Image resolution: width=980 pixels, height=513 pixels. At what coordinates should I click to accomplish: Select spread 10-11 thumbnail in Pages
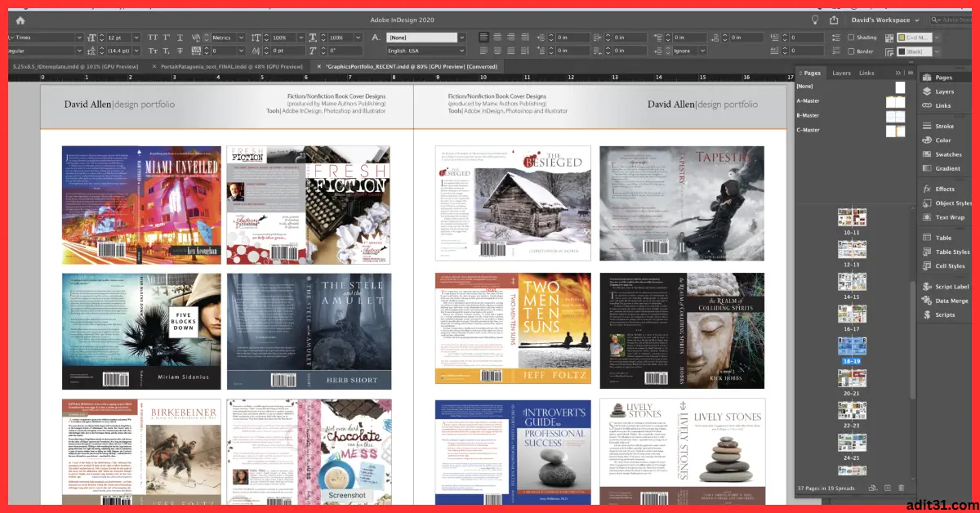click(x=852, y=216)
